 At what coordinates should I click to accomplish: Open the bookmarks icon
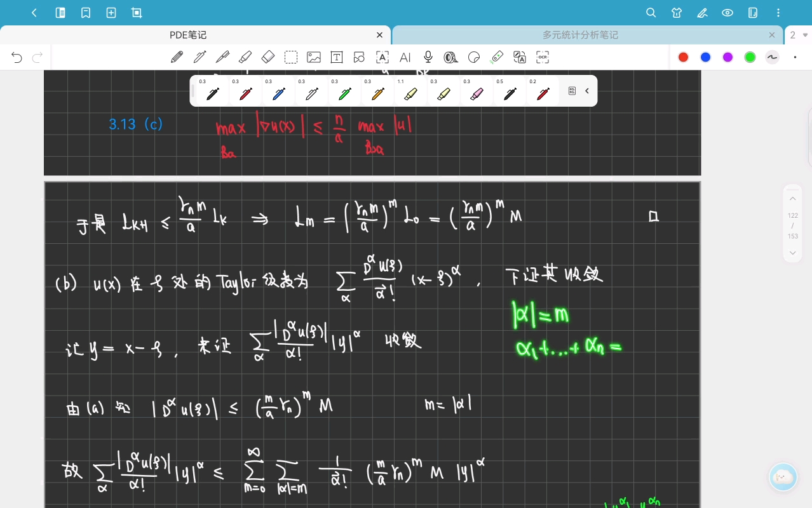(86, 13)
